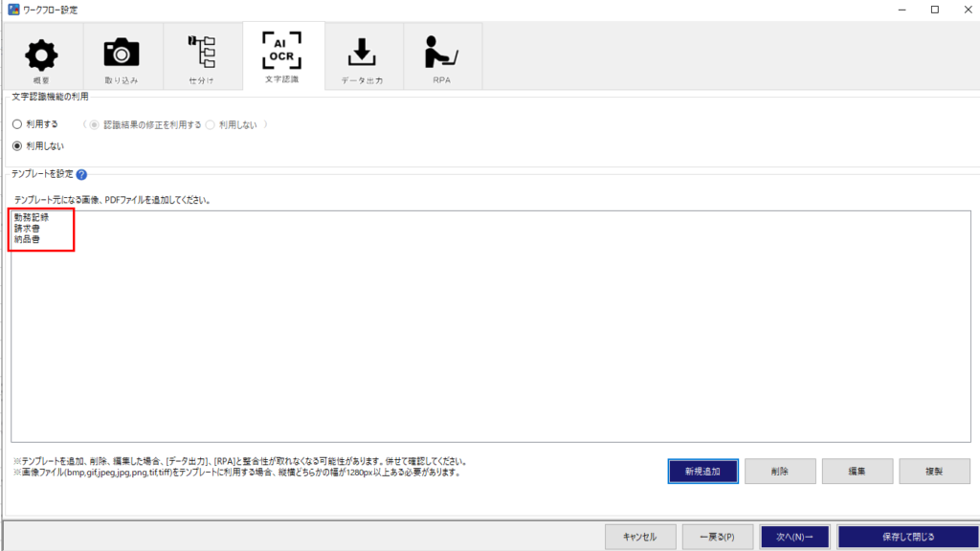The image size is (980, 551).
Task: Select the AI OCR 文字認識 tab
Action: 282,56
